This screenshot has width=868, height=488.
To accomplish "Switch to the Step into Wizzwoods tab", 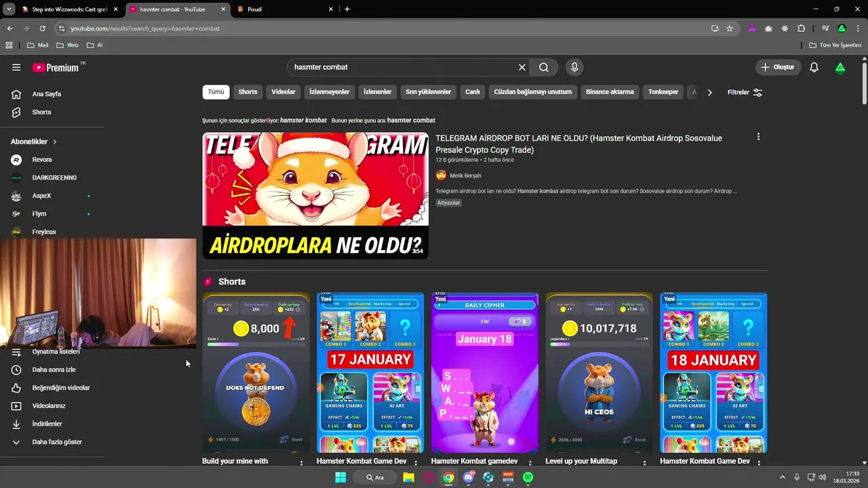I will click(x=70, y=9).
